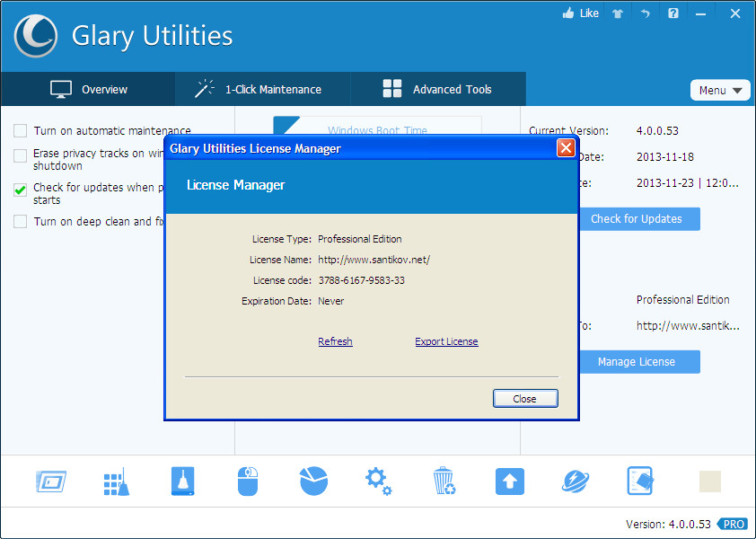Open the recycle trash bin Uninstall icon
The width and height of the screenshot is (756, 539).
444,482
